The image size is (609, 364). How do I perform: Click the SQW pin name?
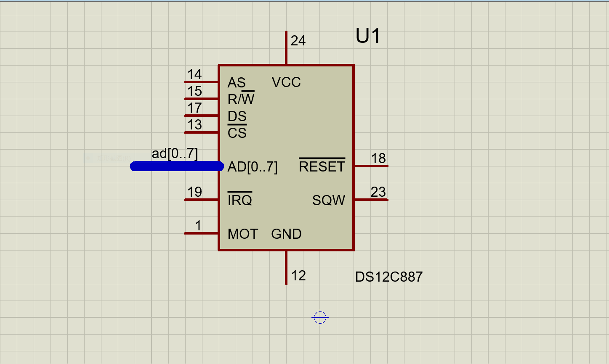[329, 200]
